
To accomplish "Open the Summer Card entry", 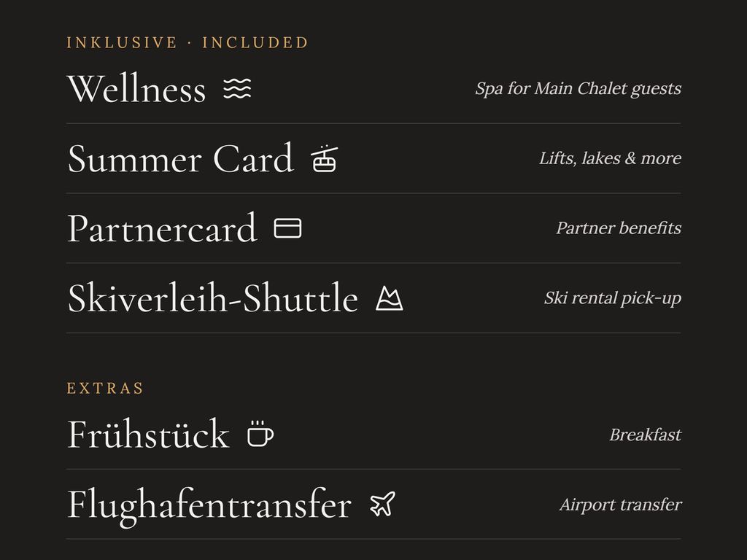I will 181,158.
